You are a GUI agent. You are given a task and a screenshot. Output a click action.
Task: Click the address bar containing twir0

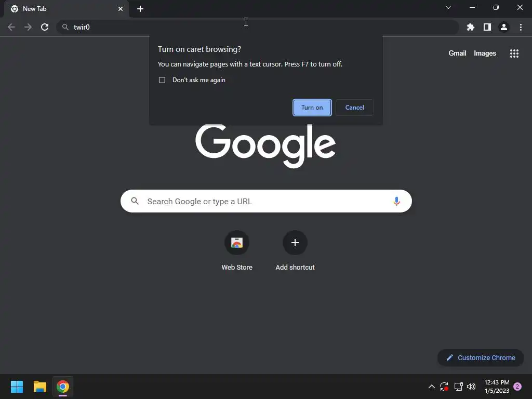pyautogui.click(x=258, y=27)
